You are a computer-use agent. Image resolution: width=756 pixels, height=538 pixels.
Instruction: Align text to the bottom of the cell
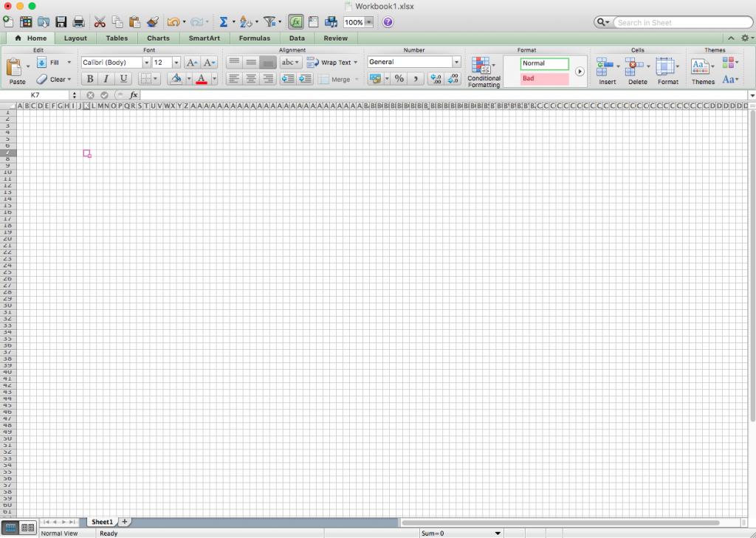click(x=268, y=62)
